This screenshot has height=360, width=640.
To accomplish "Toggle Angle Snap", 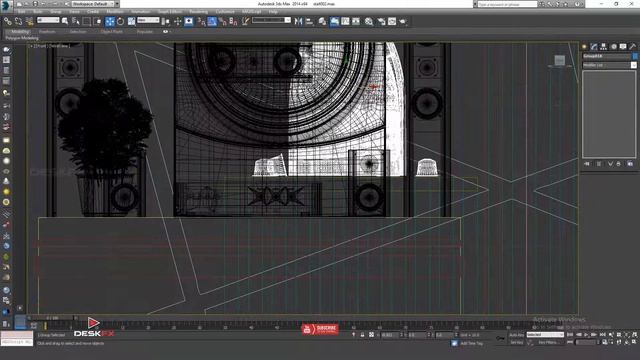I will tap(212, 21).
